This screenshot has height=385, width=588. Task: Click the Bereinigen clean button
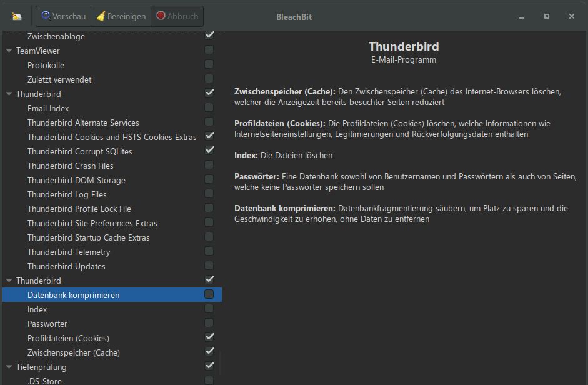tap(121, 16)
